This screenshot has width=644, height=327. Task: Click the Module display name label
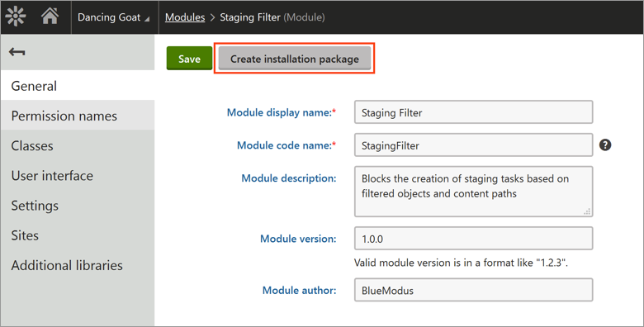281,112
